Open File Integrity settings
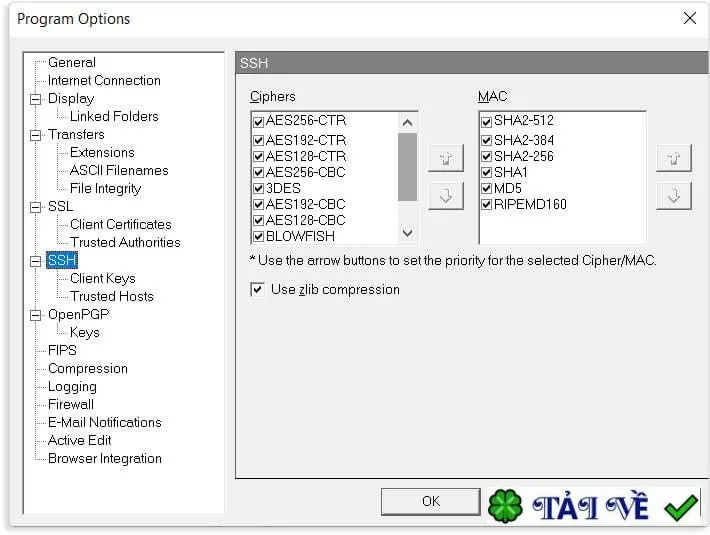Screen dimensions: 710x535 coord(106,189)
